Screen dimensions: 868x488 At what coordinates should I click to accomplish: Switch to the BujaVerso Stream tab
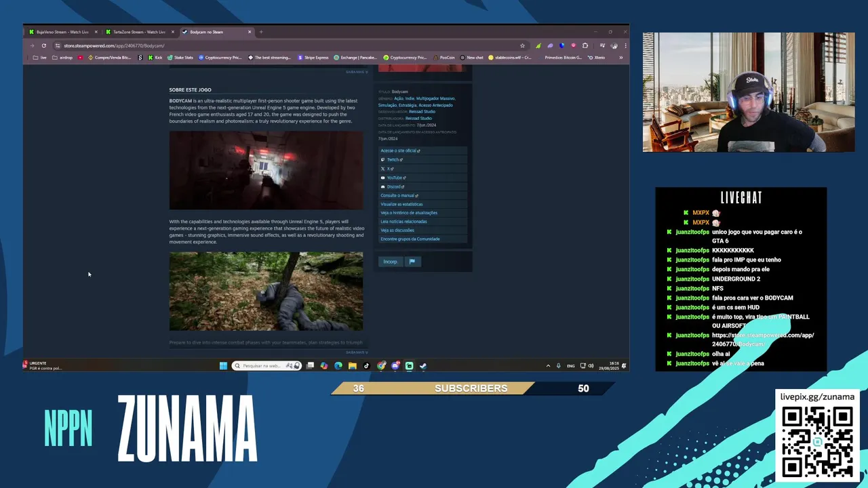[62, 32]
